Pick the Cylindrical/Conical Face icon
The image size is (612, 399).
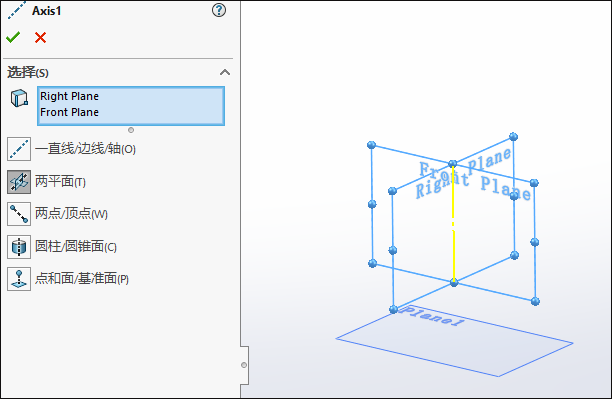tap(19, 247)
